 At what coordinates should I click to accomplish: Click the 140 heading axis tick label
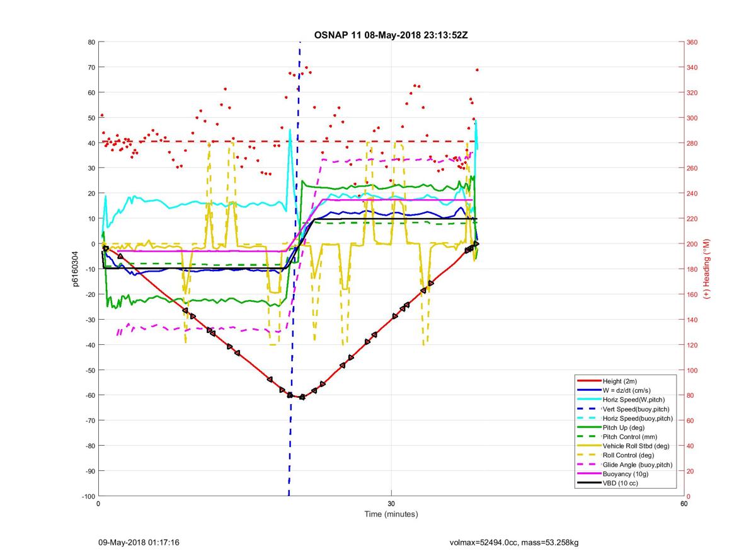[693, 320]
